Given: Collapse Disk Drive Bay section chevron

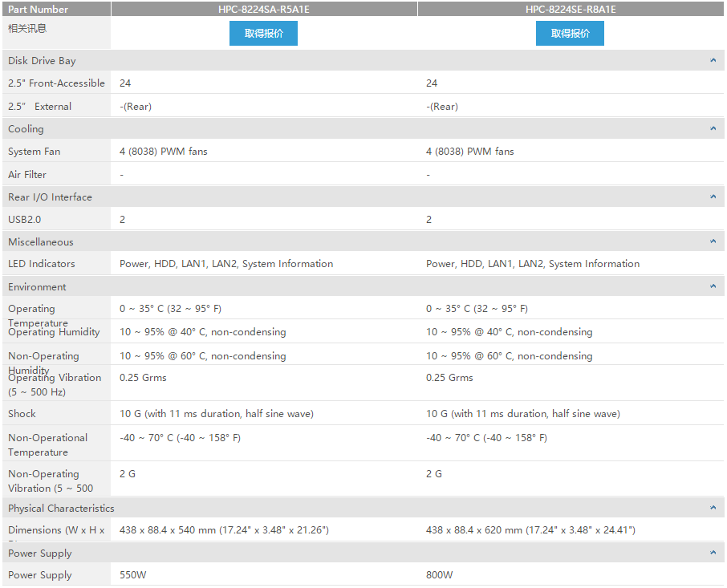Looking at the screenshot, I should coord(713,61).
